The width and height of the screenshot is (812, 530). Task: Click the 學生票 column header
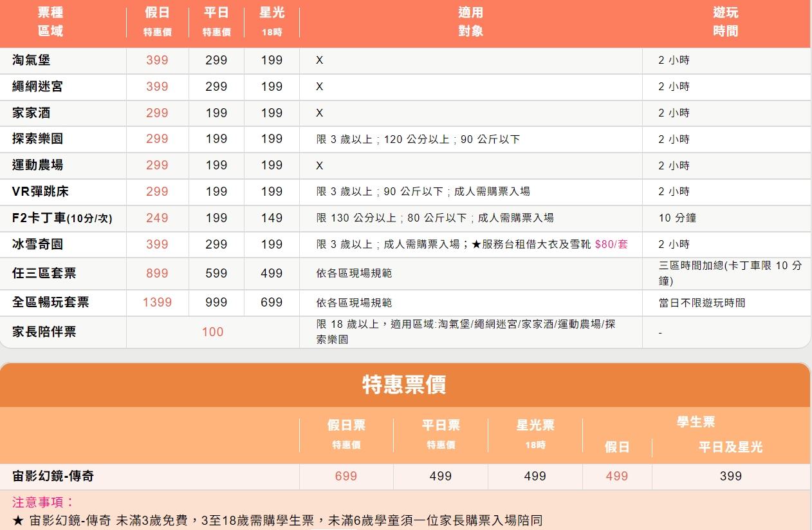[x=696, y=422]
